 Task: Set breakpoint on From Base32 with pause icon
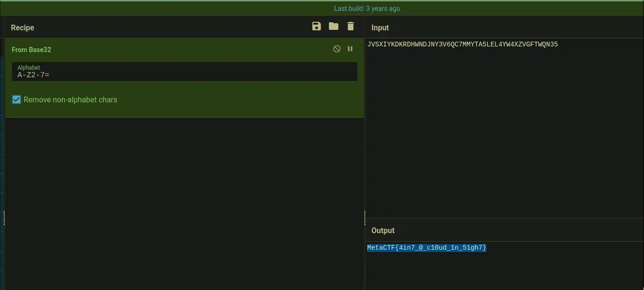point(350,49)
